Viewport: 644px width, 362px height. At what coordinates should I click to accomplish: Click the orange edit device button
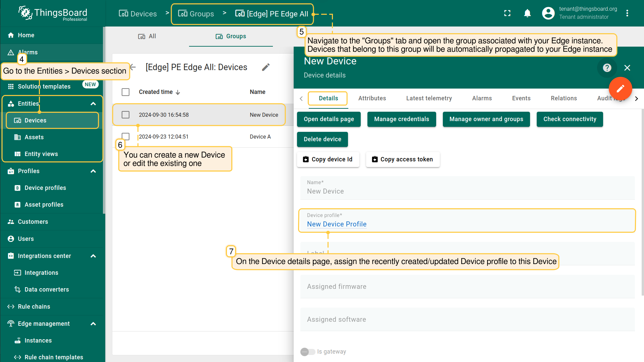tap(620, 89)
